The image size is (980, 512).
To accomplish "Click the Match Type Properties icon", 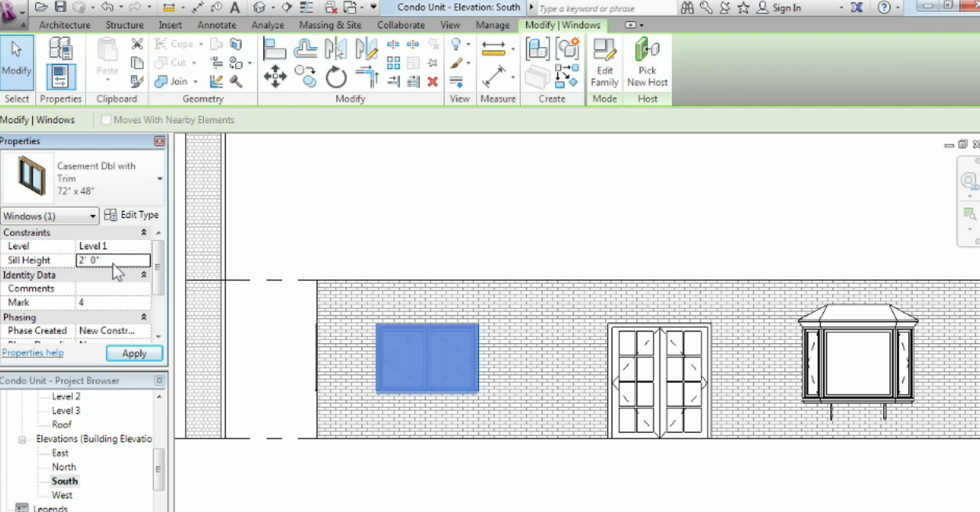I will click(137, 81).
